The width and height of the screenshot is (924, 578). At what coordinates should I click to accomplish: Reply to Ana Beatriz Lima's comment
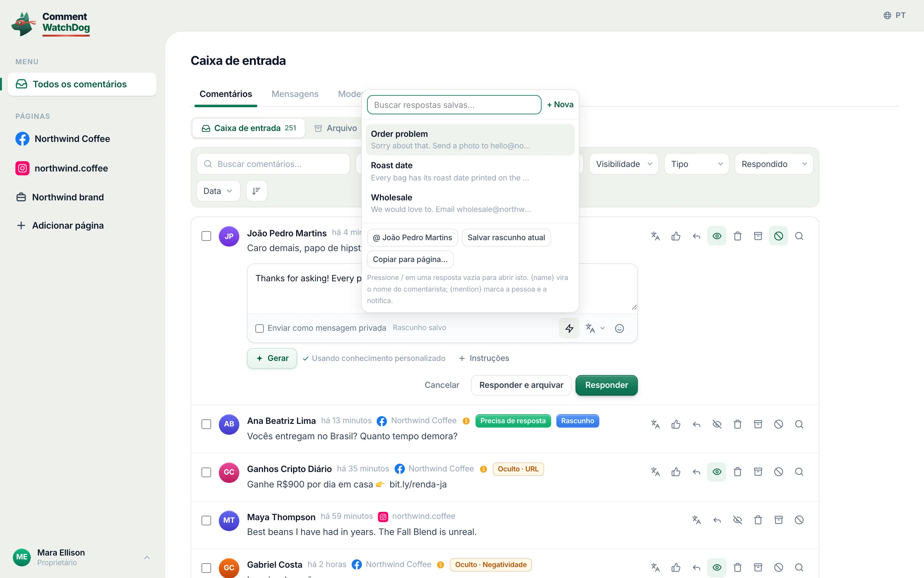click(697, 424)
